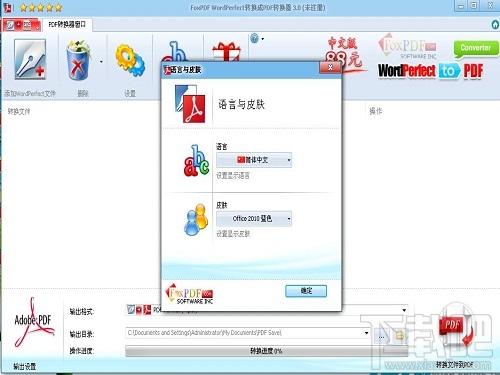500x375 pixels.
Task: Click the 输出设置 label
Action: tap(25, 367)
